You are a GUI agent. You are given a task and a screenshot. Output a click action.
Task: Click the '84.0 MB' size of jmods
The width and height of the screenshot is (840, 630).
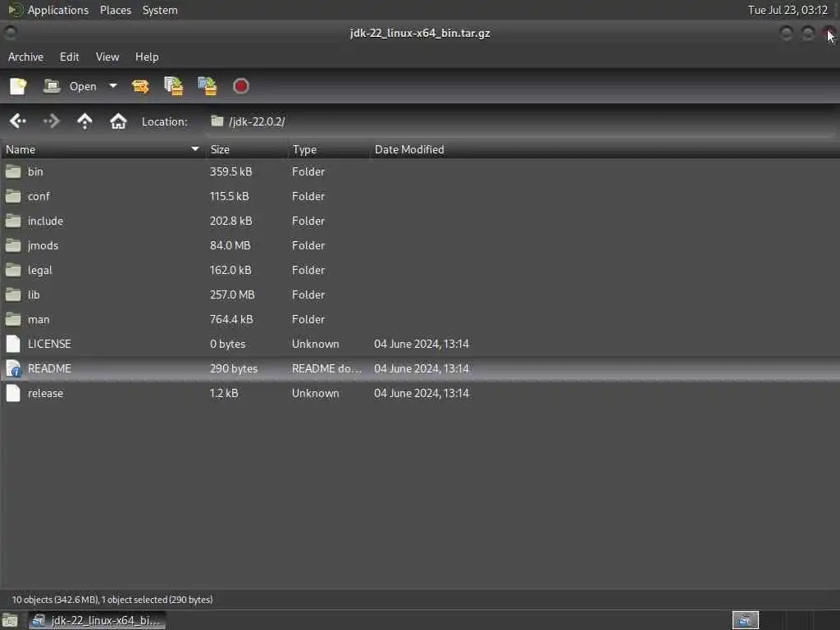[230, 245]
